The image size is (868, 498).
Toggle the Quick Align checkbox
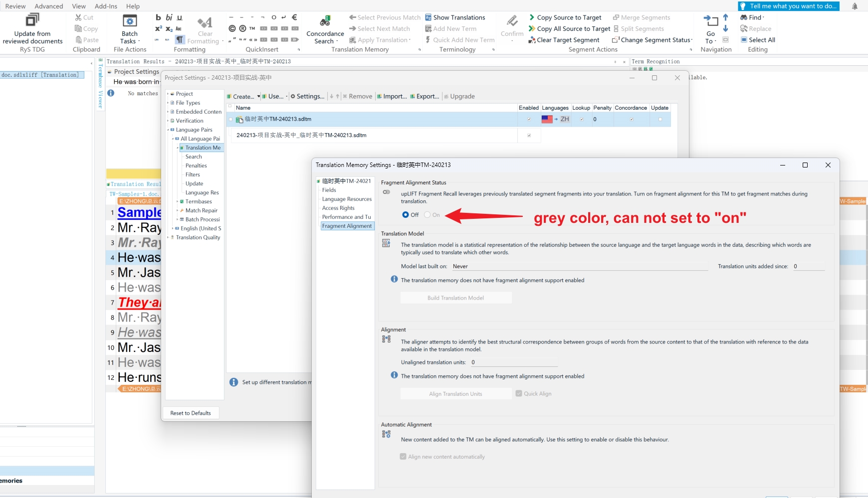pos(519,393)
